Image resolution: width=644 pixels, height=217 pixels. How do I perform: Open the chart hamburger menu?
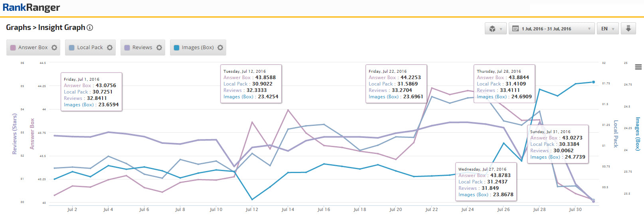coord(638,67)
